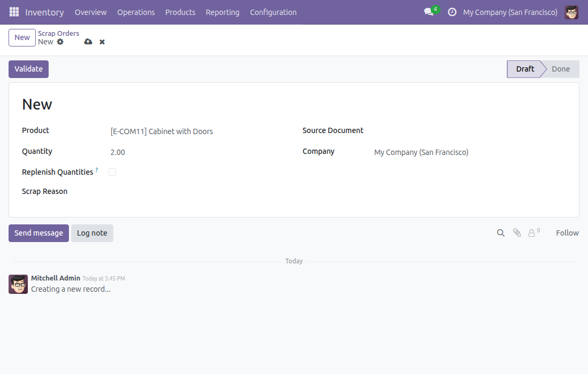Open the Operations menu
The image size is (588, 374).
click(136, 12)
